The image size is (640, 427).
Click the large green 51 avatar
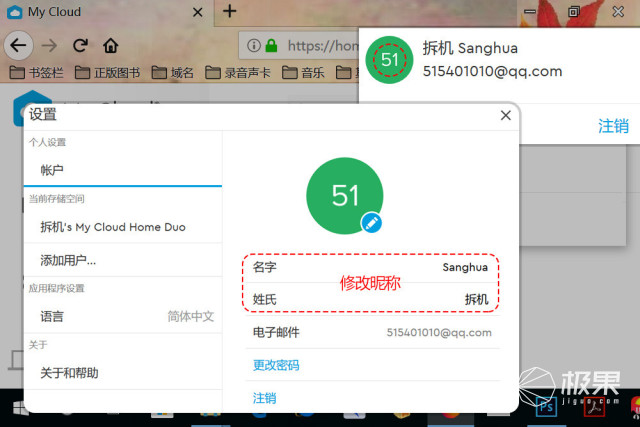click(x=344, y=196)
